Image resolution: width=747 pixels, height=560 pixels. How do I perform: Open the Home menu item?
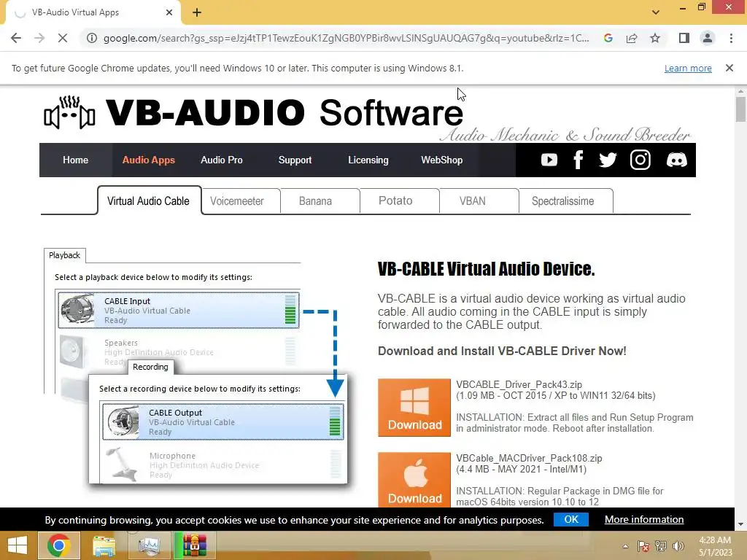click(x=75, y=160)
